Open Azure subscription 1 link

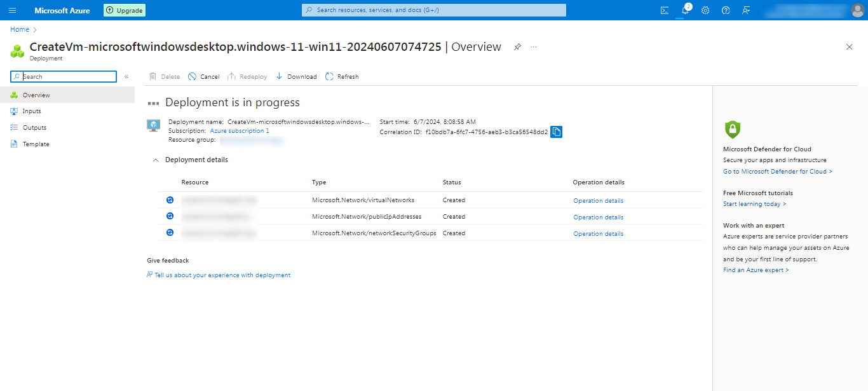click(240, 130)
